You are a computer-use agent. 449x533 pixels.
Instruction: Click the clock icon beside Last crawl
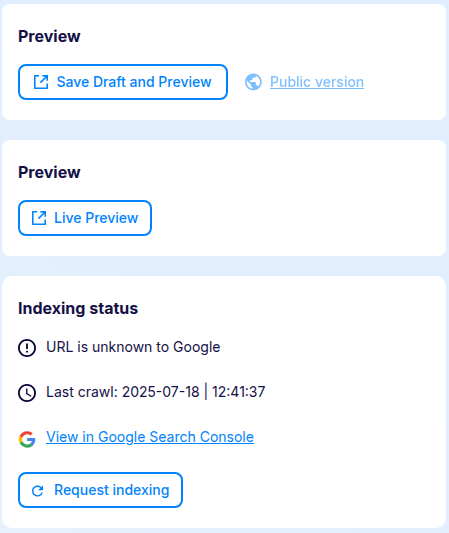pos(27,393)
